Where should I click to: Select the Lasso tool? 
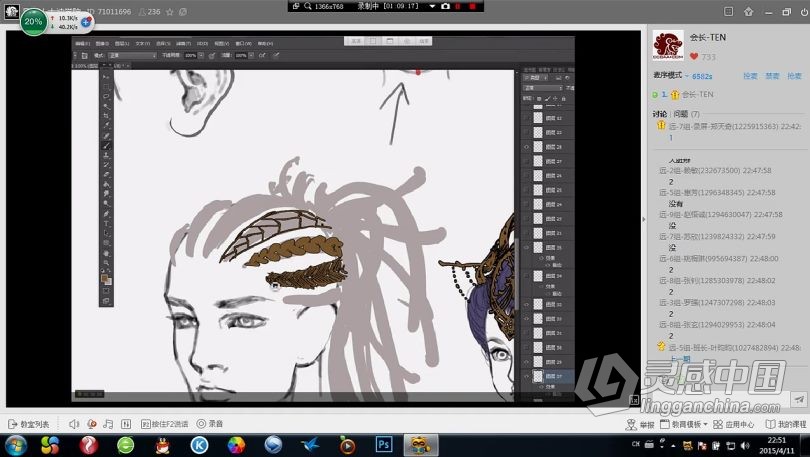point(106,97)
